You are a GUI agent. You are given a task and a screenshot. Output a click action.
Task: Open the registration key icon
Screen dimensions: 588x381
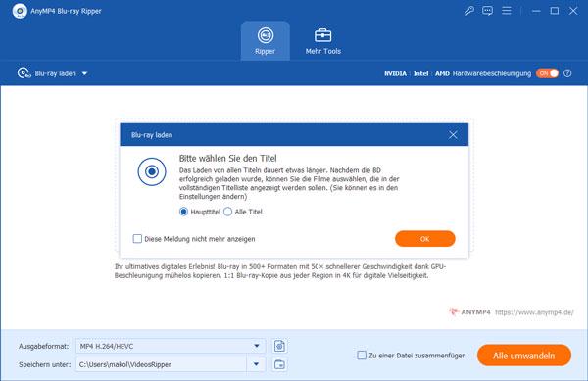468,11
